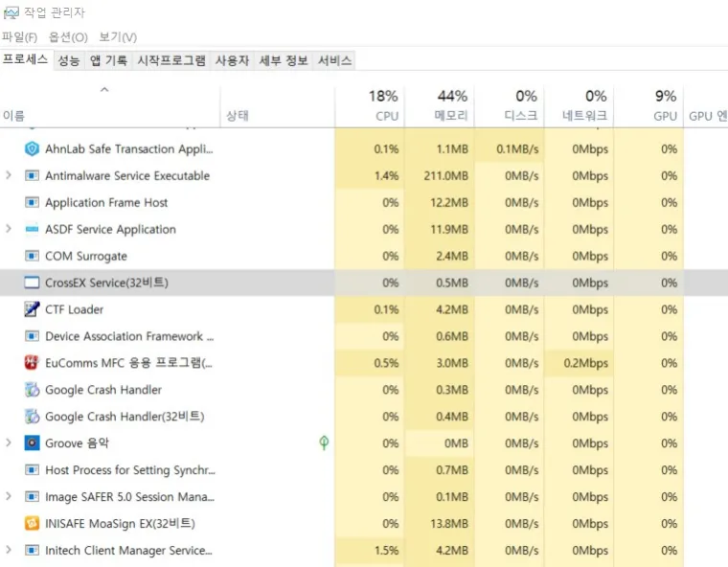This screenshot has width=728, height=567.
Task: Click the CrossEX Service window icon
Action: [32, 283]
